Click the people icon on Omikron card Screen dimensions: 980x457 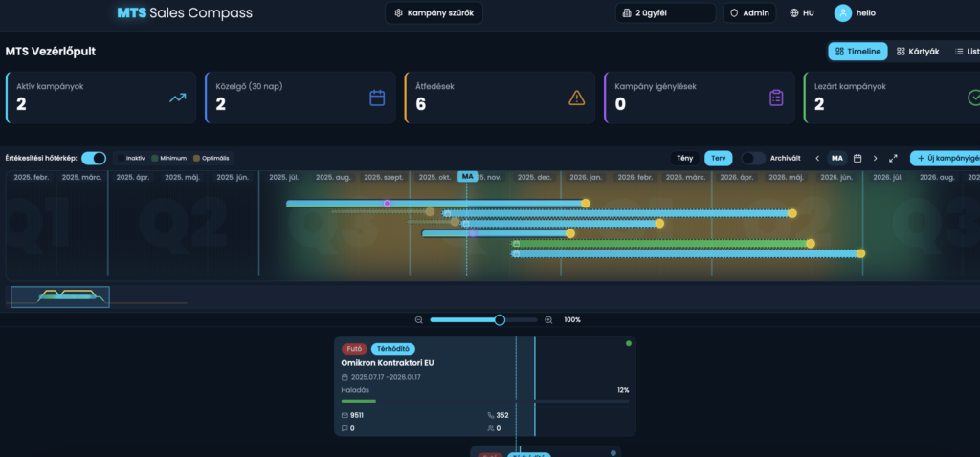click(491, 428)
